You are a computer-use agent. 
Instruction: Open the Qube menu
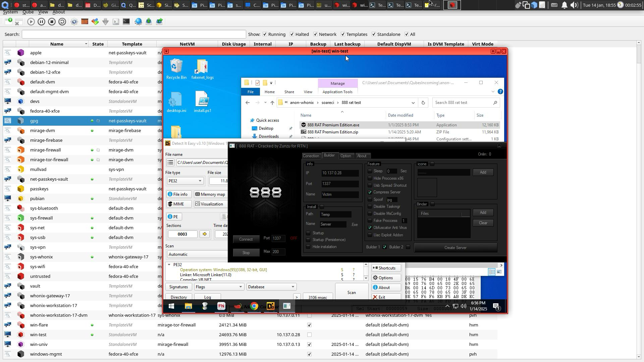tap(28, 12)
